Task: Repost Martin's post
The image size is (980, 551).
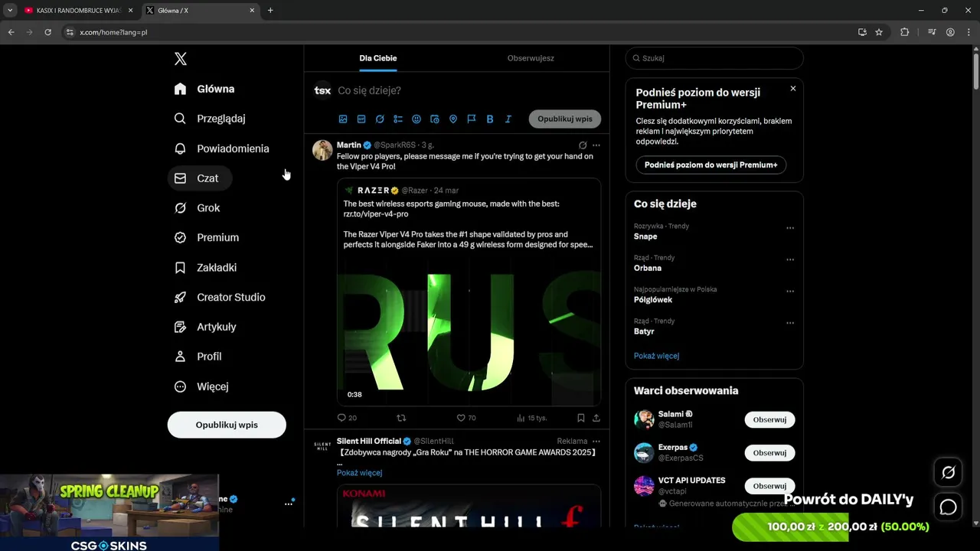Action: pos(401,418)
